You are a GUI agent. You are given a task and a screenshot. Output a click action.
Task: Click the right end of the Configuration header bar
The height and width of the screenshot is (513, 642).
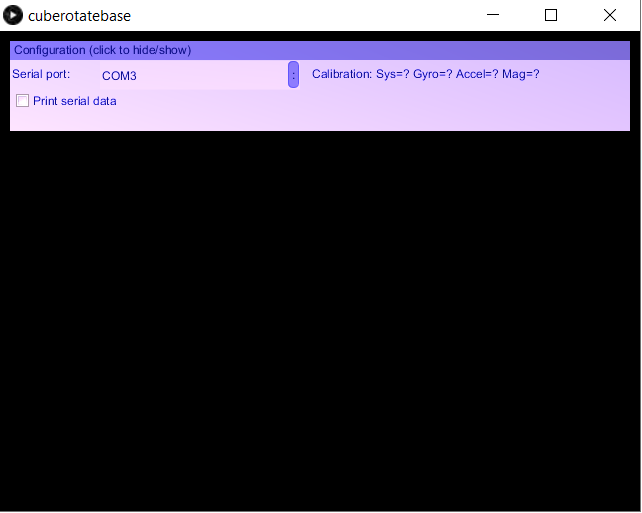click(600, 50)
